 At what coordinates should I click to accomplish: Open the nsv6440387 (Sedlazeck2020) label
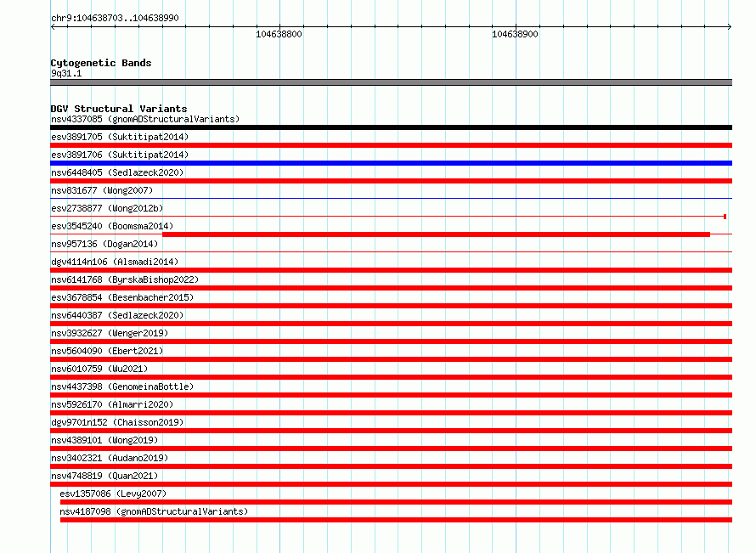117,315
